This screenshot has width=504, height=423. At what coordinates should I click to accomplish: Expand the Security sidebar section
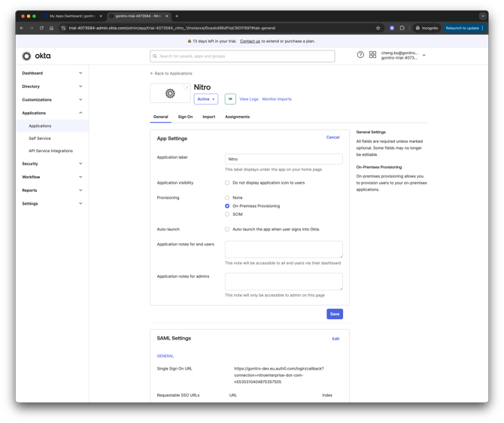coord(52,164)
